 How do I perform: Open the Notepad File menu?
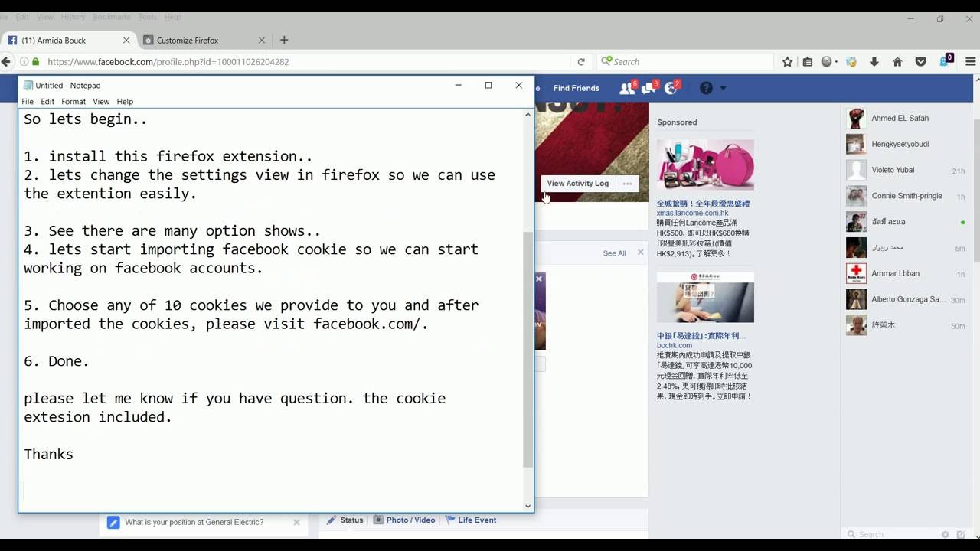pos(28,101)
